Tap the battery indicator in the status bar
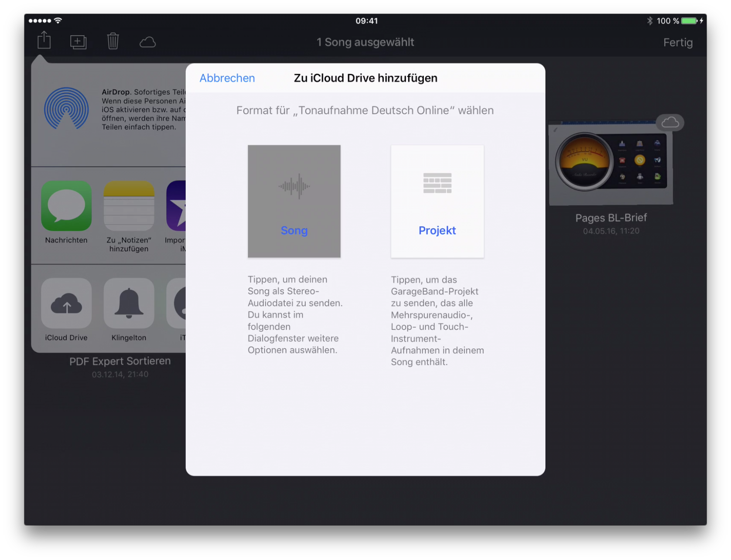Viewport: 731px width, 560px height. pyautogui.click(x=689, y=21)
